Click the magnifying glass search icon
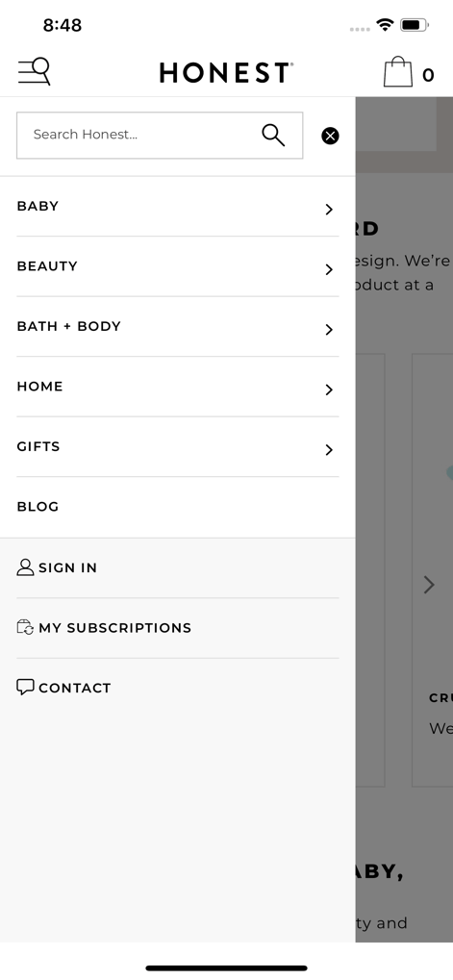Viewport: 453px width, 980px height. pyautogui.click(x=273, y=135)
